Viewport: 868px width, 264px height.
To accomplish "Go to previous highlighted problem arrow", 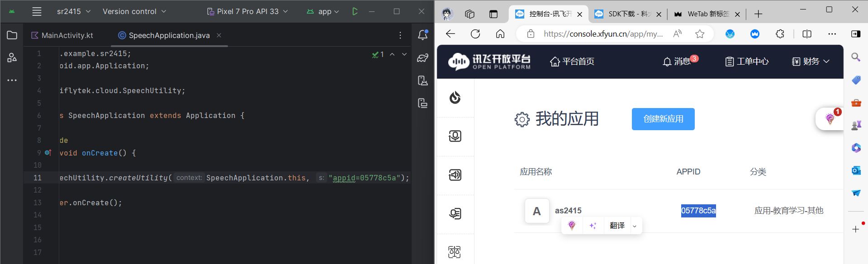I will [x=392, y=54].
